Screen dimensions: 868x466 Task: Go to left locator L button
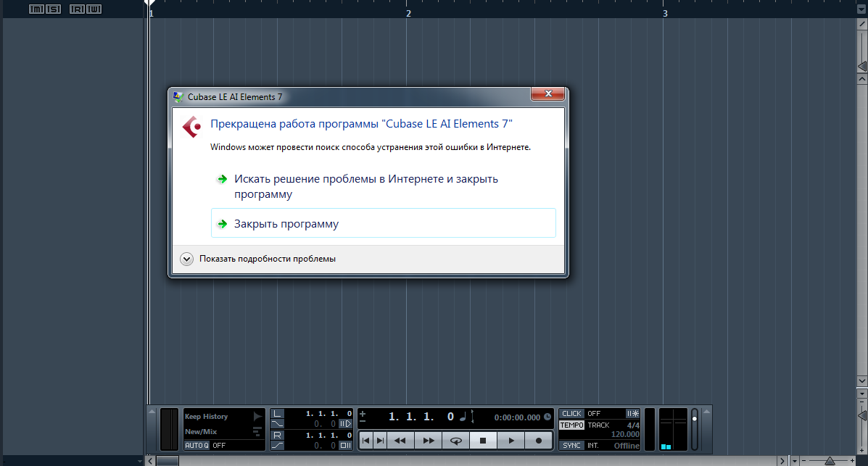point(277,413)
